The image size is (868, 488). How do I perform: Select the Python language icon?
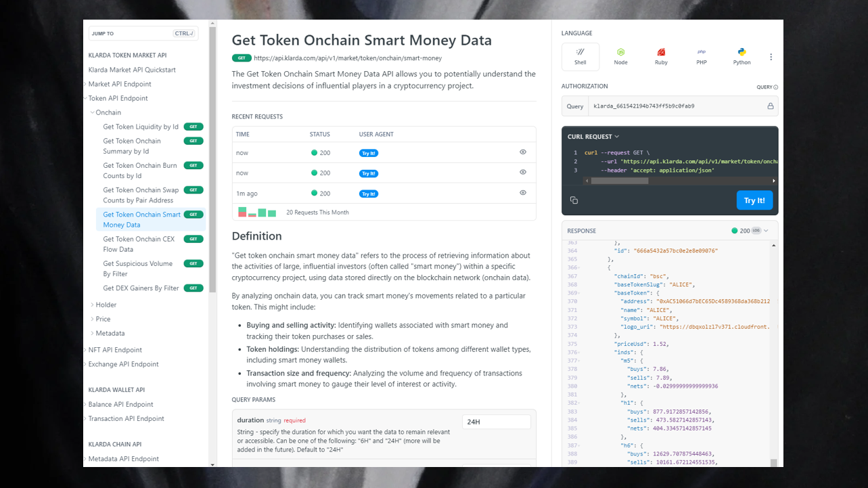click(742, 57)
